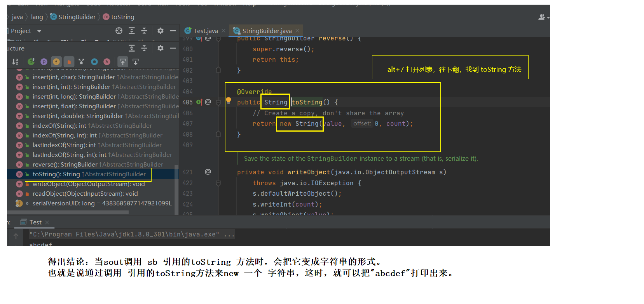Viewport: 644px width, 304px height.
Task: Click 'offset:' parameter hint on line 407
Action: (x=362, y=123)
